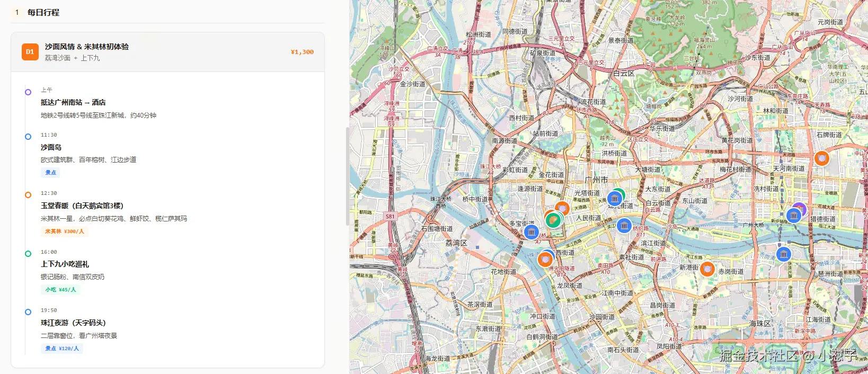Select the blue landmark marker beside 猎德街道
Screen dimensions: 868x374
click(793, 216)
